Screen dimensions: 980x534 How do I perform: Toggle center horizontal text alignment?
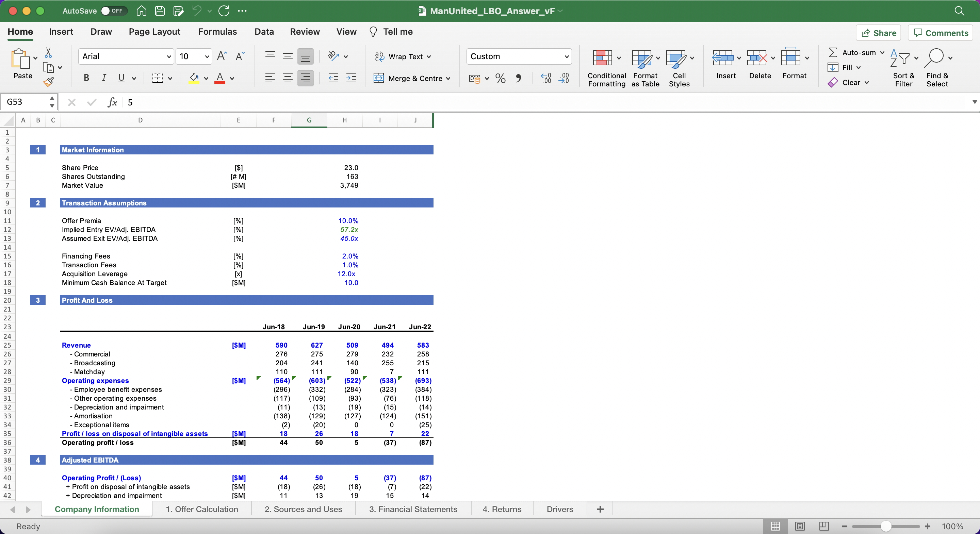(288, 78)
